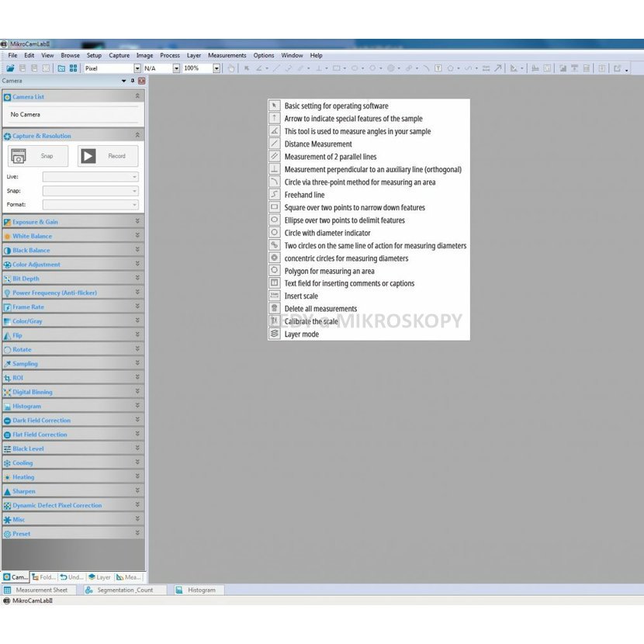
Task: Select the two circles measurement tool
Action: [409, 68]
